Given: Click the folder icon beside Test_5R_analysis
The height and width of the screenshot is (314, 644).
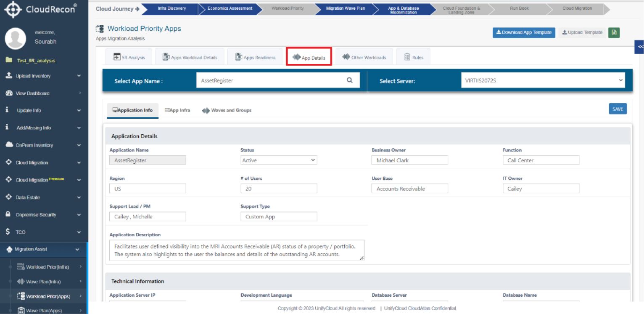Looking at the screenshot, I should pyautogui.click(x=8, y=60).
